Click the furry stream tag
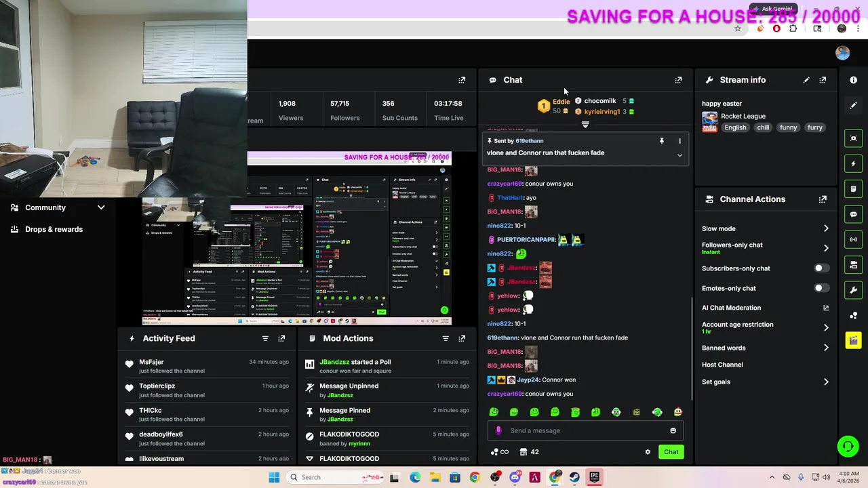Image resolution: width=868 pixels, height=488 pixels. click(x=814, y=127)
